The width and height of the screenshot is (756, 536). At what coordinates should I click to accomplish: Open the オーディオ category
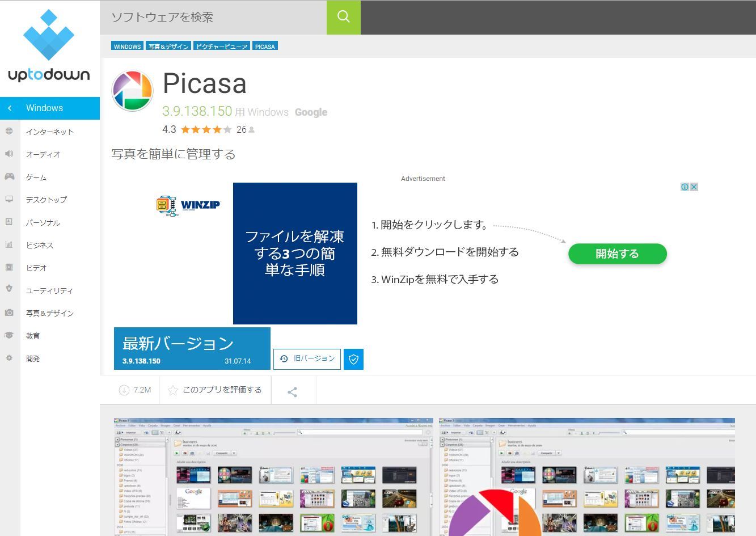point(43,154)
